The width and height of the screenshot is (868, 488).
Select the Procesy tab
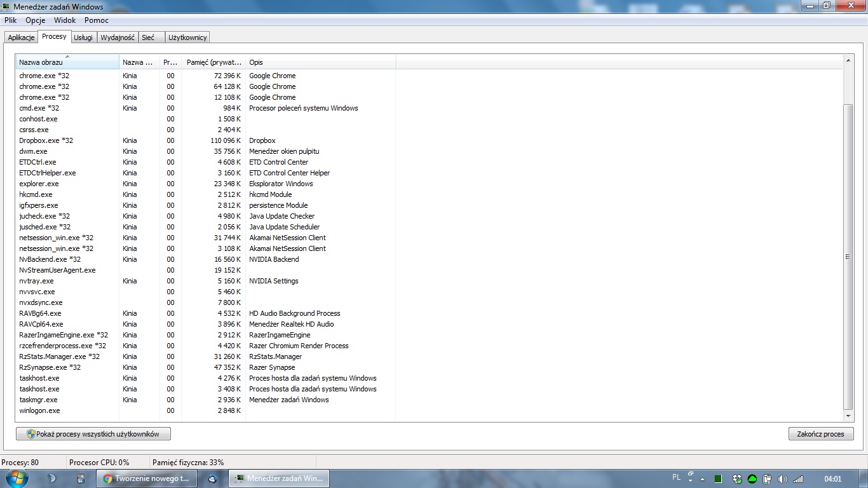coord(54,36)
